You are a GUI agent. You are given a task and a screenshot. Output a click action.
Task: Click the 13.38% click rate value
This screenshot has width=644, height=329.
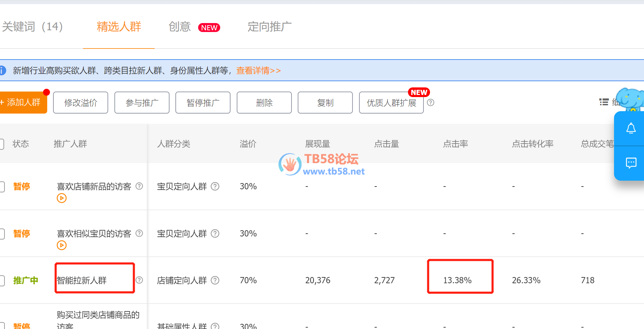[x=457, y=280]
